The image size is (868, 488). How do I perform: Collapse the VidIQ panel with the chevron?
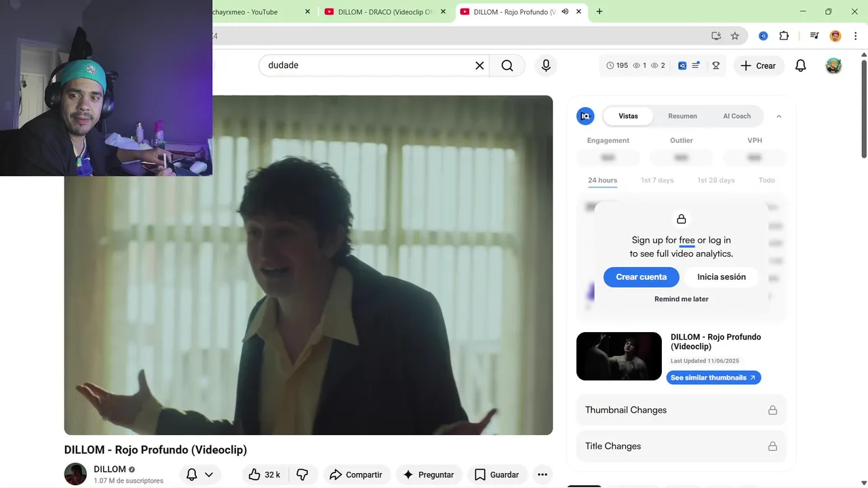click(778, 117)
